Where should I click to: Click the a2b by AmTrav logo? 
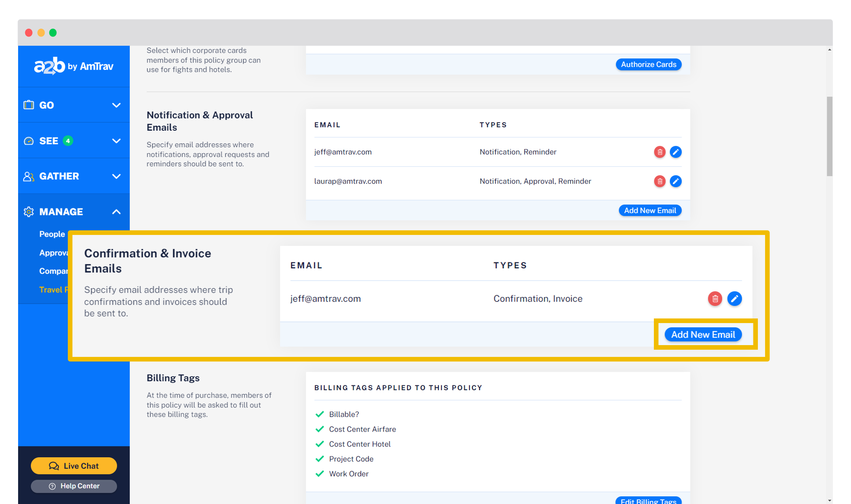coord(74,66)
